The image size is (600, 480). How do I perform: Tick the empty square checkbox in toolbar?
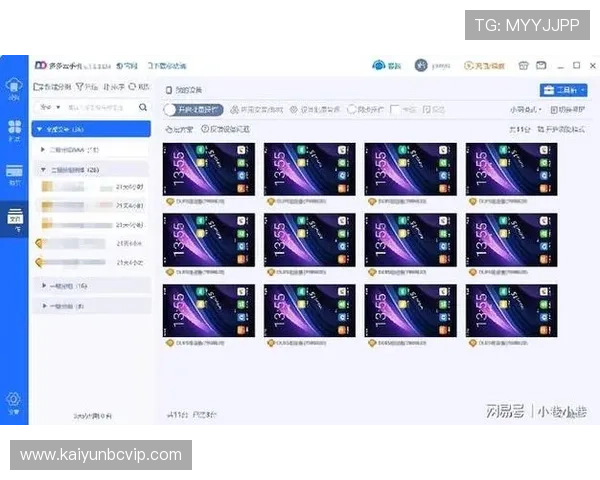[394, 109]
